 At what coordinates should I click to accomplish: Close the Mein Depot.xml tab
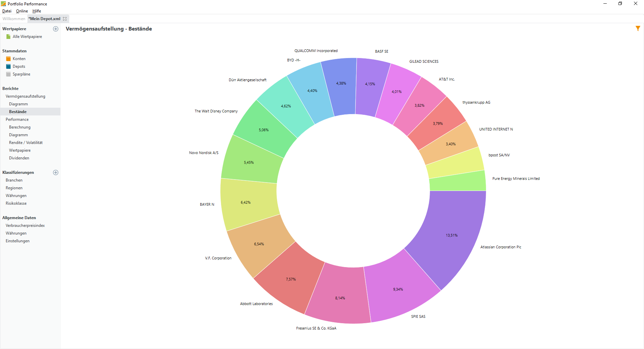coord(65,19)
